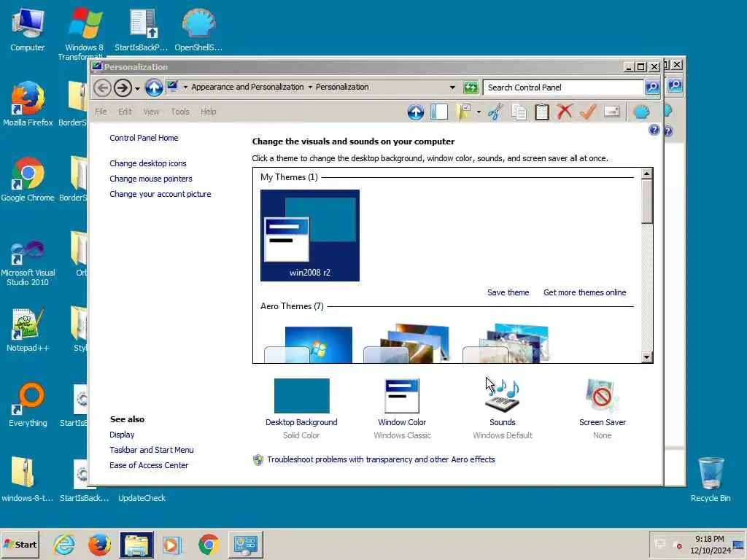Viewport: 747px width, 560px height.
Task: Select the Microsoft Visual Studio 2010 shortcut
Action: (28, 262)
